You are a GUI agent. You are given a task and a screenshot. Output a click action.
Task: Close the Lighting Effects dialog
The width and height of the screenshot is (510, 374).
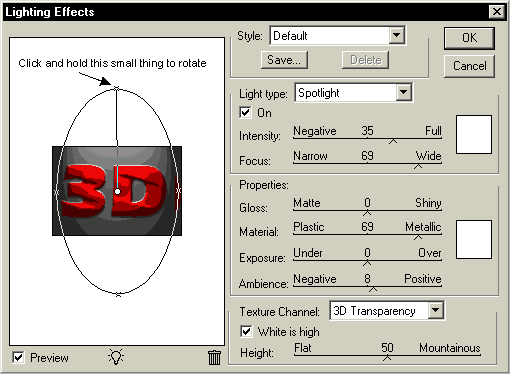pos(497,12)
